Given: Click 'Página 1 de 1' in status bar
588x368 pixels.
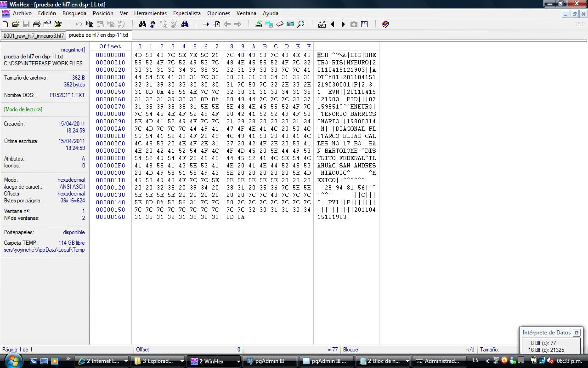Looking at the screenshot, I should click(x=17, y=350).
